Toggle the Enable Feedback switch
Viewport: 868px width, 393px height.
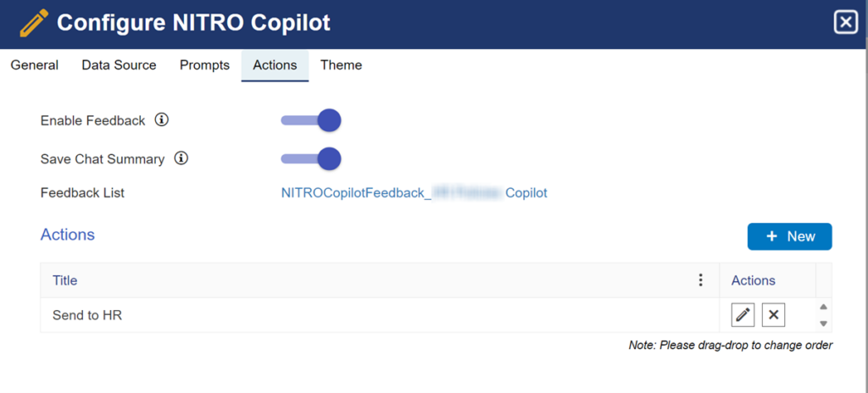[310, 120]
